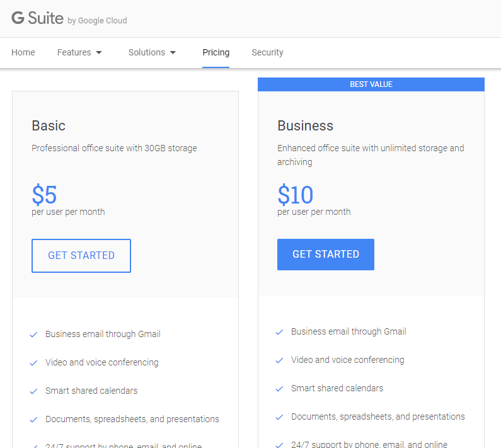The width and height of the screenshot is (501, 448).
Task: Open the Home page link
Action: click(x=23, y=52)
